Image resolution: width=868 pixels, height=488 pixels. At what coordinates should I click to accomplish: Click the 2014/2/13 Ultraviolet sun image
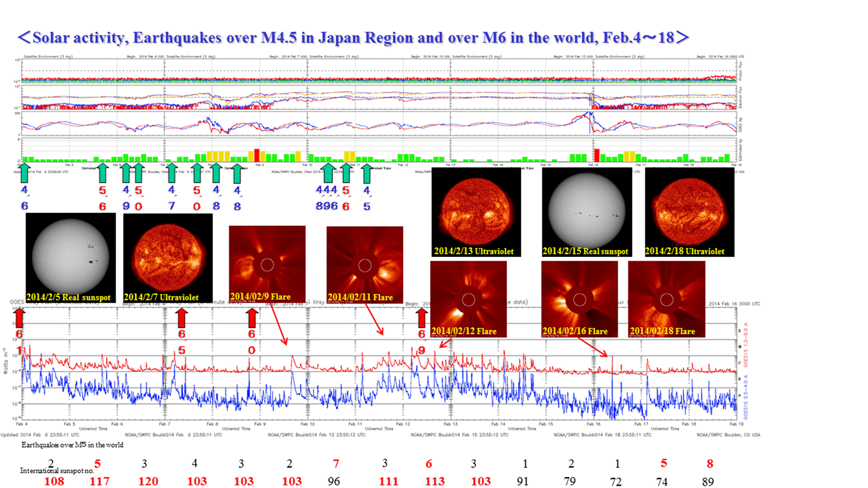pyautogui.click(x=476, y=212)
